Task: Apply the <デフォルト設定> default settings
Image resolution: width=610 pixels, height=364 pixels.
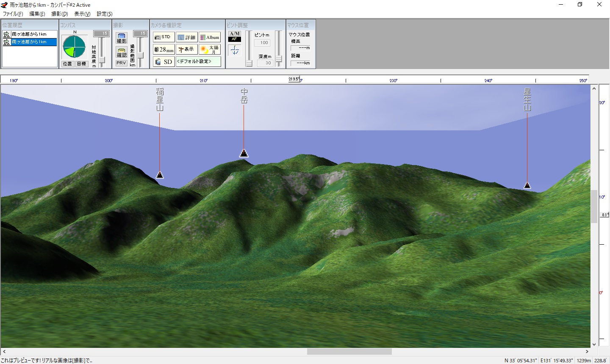Action: pyautogui.click(x=198, y=61)
